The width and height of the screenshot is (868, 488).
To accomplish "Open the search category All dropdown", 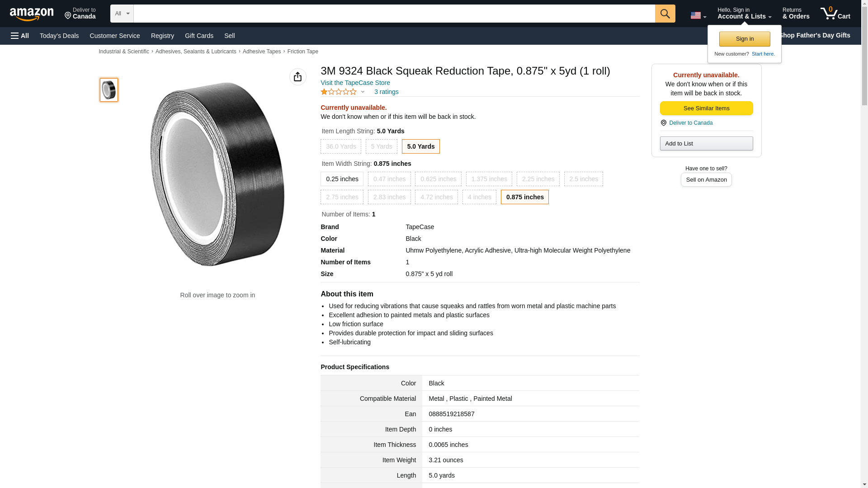I will (x=122, y=14).
